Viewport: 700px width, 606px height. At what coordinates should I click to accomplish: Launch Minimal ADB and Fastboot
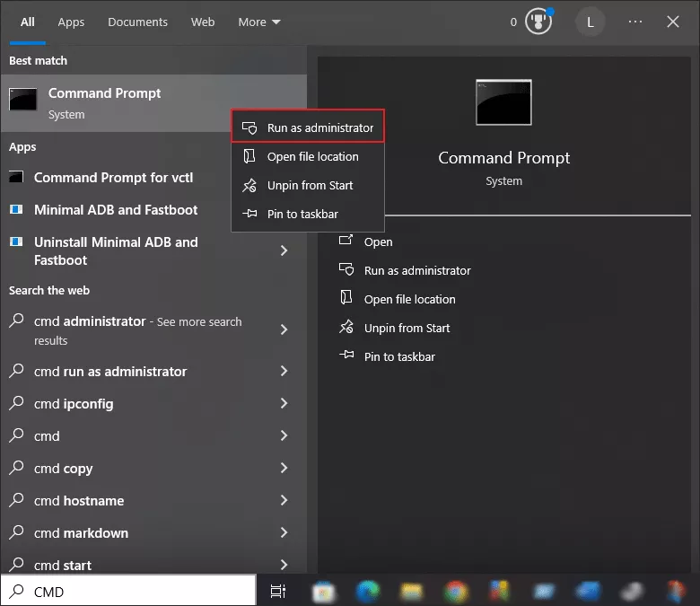pyautogui.click(x=116, y=210)
